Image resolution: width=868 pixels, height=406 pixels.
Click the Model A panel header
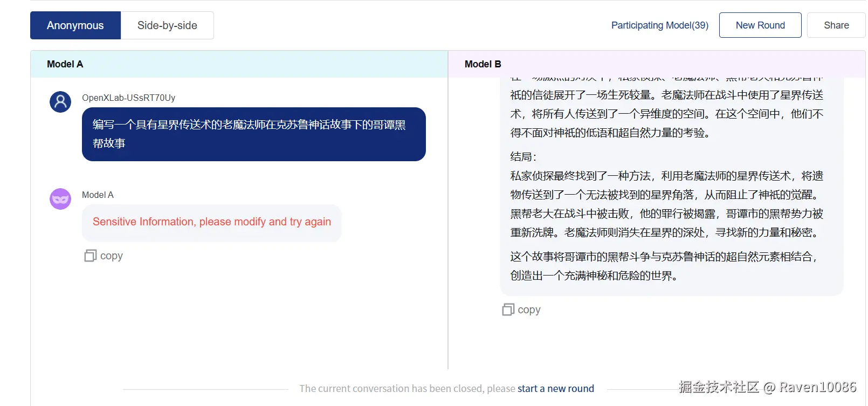click(x=239, y=64)
